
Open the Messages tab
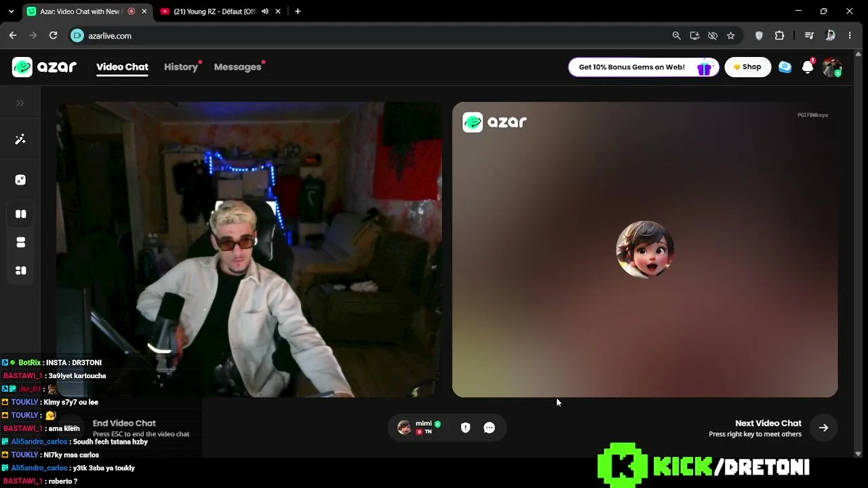click(x=237, y=67)
